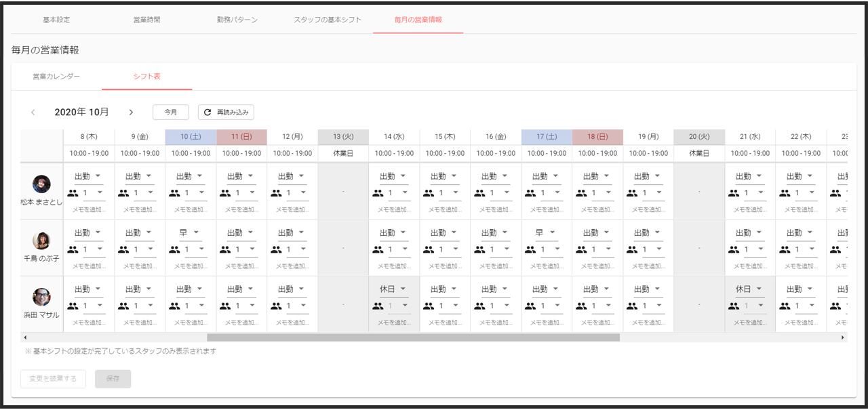
Task: Click reload icon in 再読み込み button
Action: click(x=208, y=112)
